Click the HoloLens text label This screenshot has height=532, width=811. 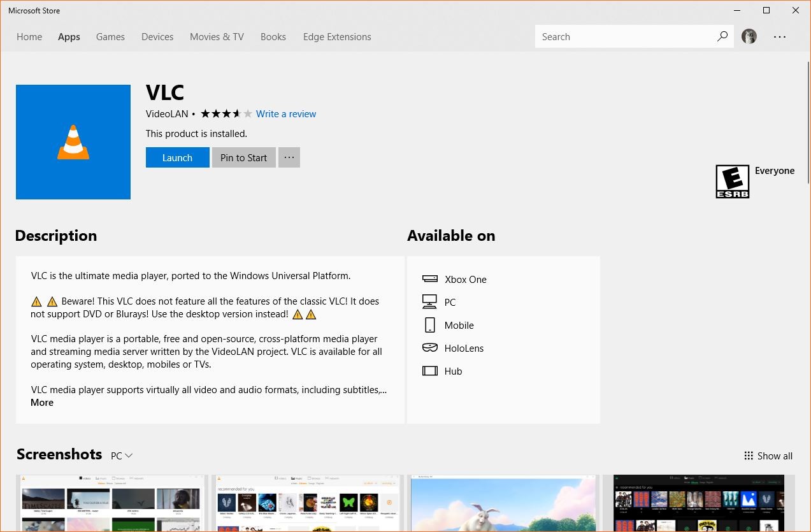(x=464, y=348)
